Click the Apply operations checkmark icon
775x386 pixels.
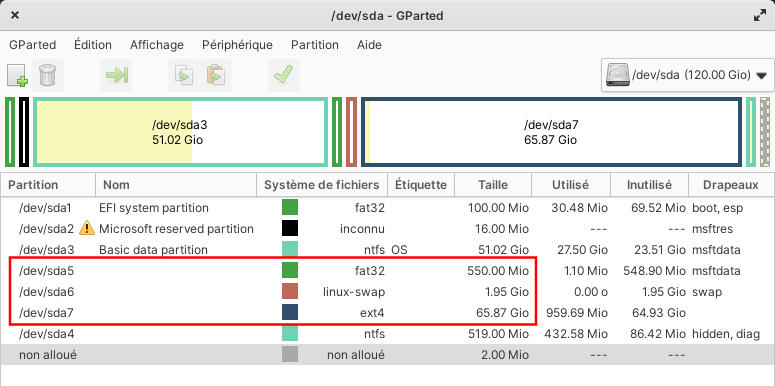coord(283,75)
